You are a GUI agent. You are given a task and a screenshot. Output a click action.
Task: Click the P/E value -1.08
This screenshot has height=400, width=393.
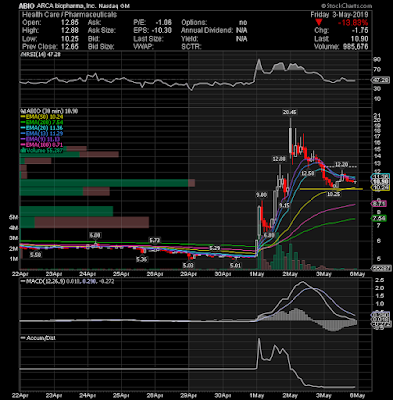tap(163, 23)
